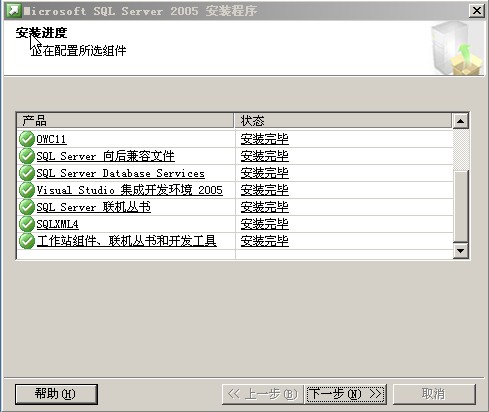Close the SQL Server 2005 setup window

(477, 11)
